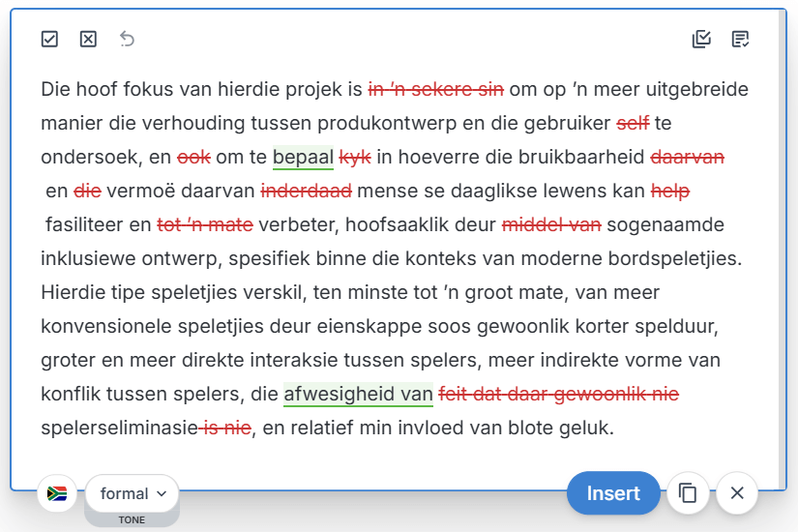Click the struck-through word "kyk"
798x532 pixels.
[x=355, y=157]
